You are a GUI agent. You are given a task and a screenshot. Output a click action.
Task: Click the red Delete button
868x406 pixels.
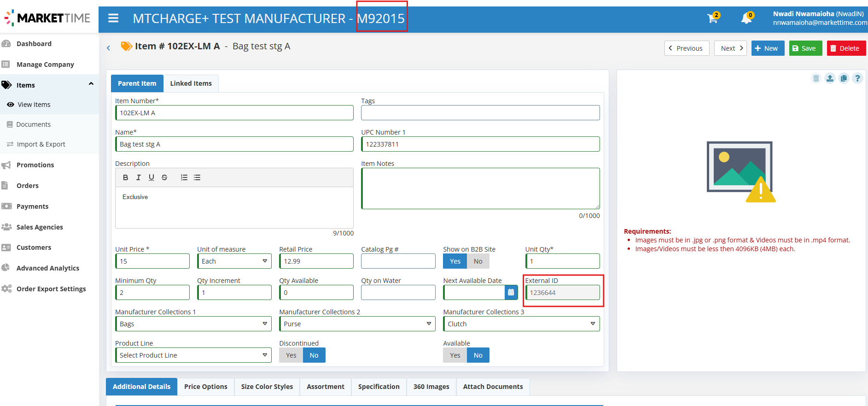coord(846,48)
